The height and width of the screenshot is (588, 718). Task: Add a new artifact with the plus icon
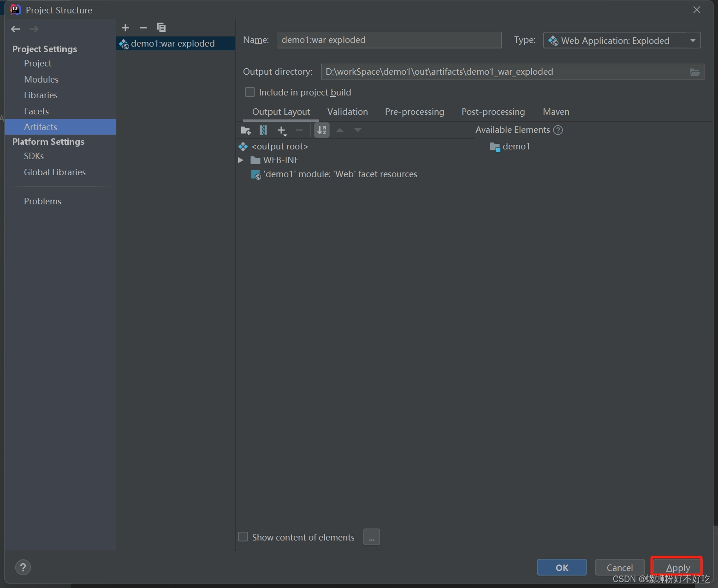[x=125, y=28]
